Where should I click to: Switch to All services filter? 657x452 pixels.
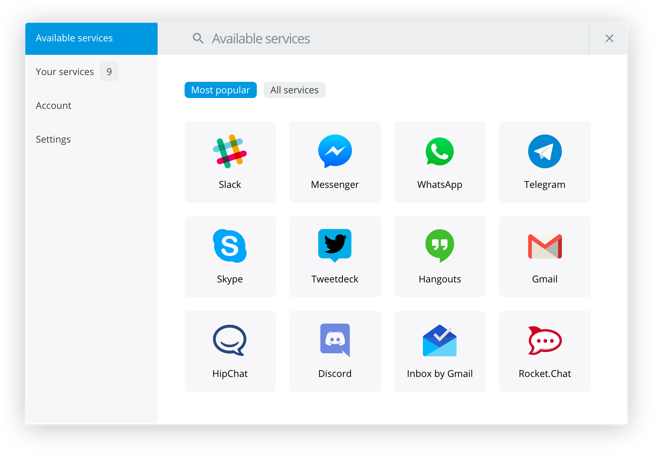294,90
